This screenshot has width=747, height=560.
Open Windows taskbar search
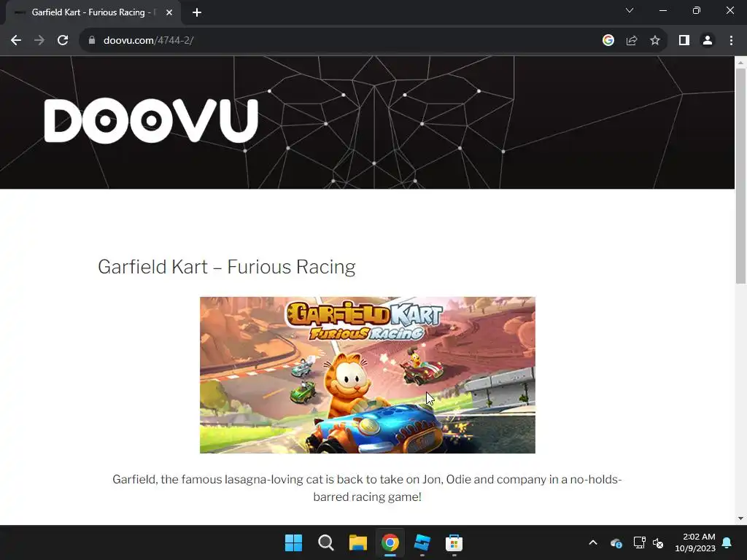click(326, 542)
